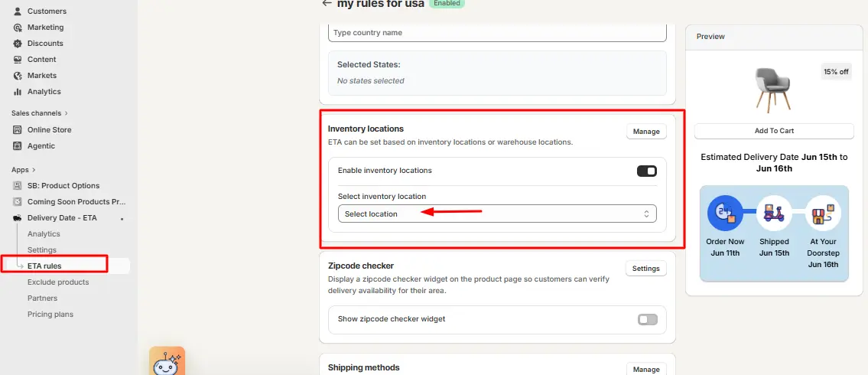Open Marketing in sidebar

click(x=45, y=27)
